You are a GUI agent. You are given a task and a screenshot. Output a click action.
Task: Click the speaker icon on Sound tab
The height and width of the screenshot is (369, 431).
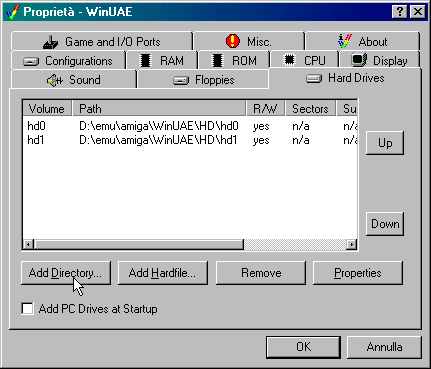point(55,80)
